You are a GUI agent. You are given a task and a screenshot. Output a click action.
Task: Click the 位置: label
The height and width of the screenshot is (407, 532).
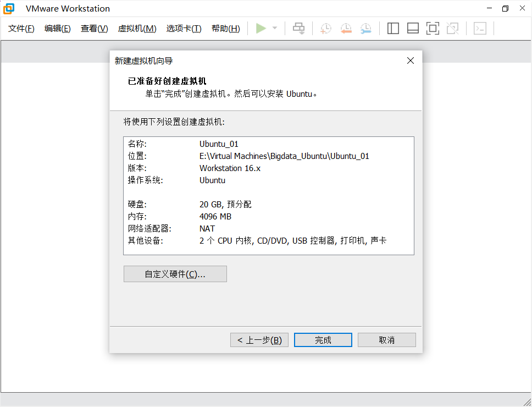tap(137, 156)
